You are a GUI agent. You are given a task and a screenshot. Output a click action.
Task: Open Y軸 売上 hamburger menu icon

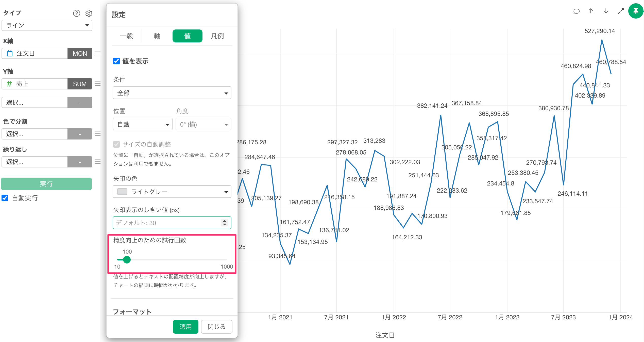[98, 84]
